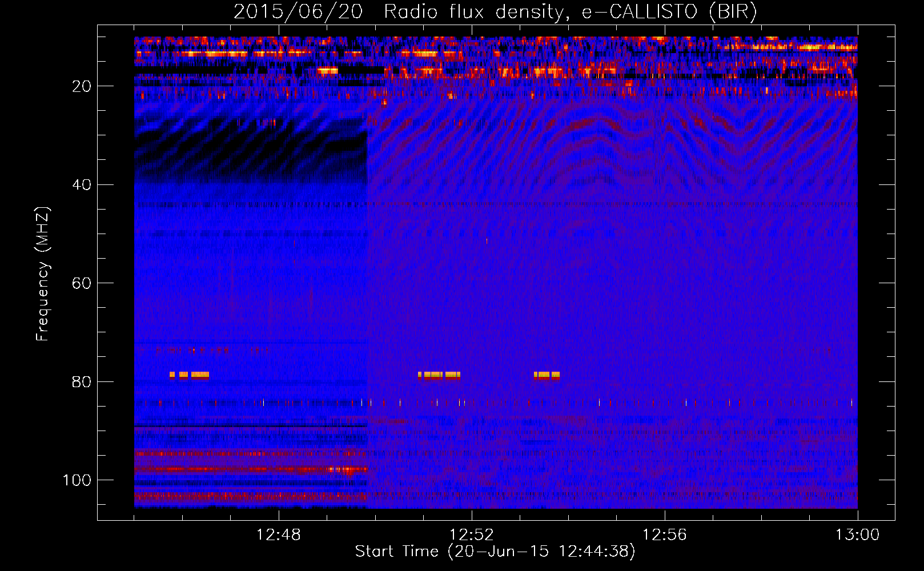
Task: Click the plot title 'Radio flux density, e-CALLISTO (BIR)'
Action: [x=570, y=12]
